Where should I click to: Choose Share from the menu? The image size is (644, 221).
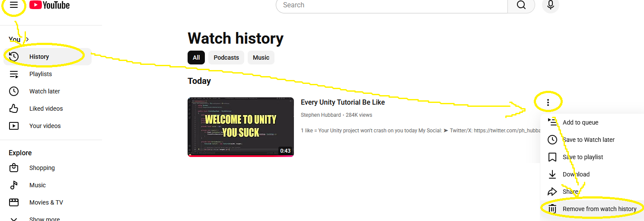(592, 192)
